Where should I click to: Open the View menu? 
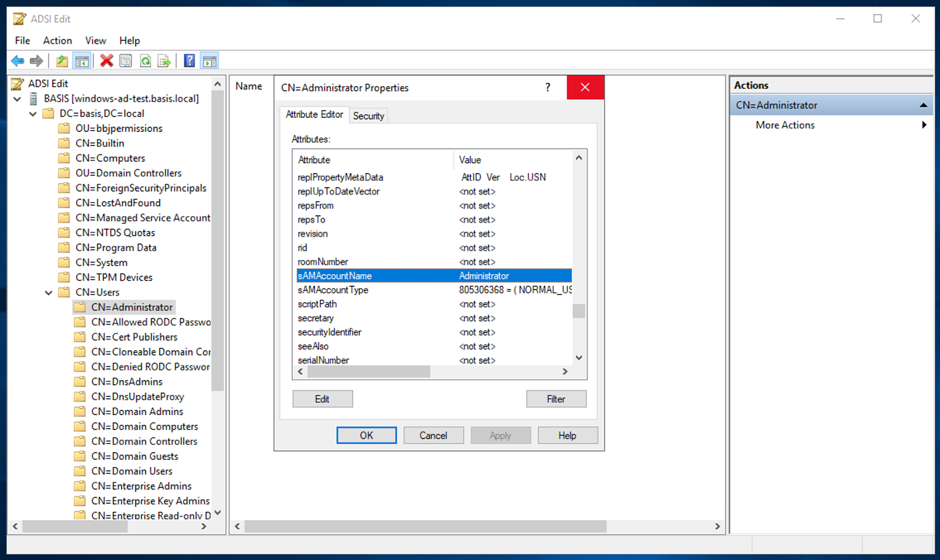click(x=96, y=41)
